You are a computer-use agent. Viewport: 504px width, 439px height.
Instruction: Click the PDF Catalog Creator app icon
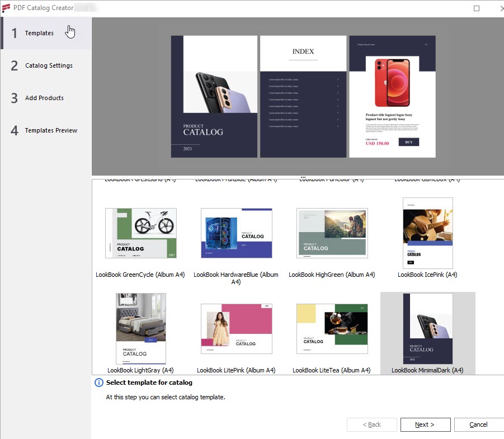pyautogui.click(x=6, y=8)
